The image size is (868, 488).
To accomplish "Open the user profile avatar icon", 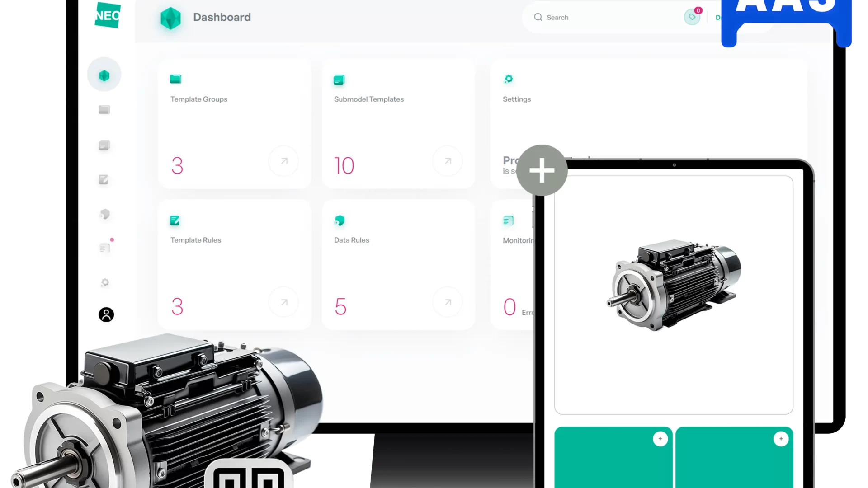I will 106,314.
